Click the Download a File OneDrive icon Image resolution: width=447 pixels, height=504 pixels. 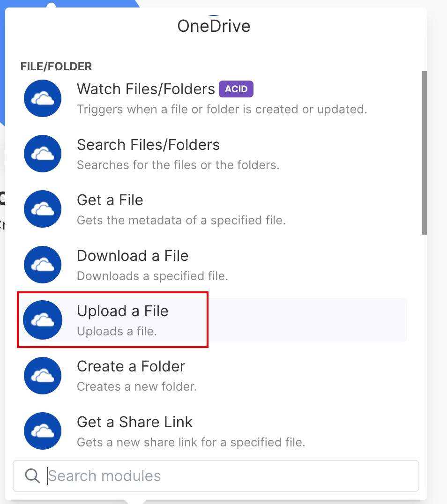coord(43,265)
